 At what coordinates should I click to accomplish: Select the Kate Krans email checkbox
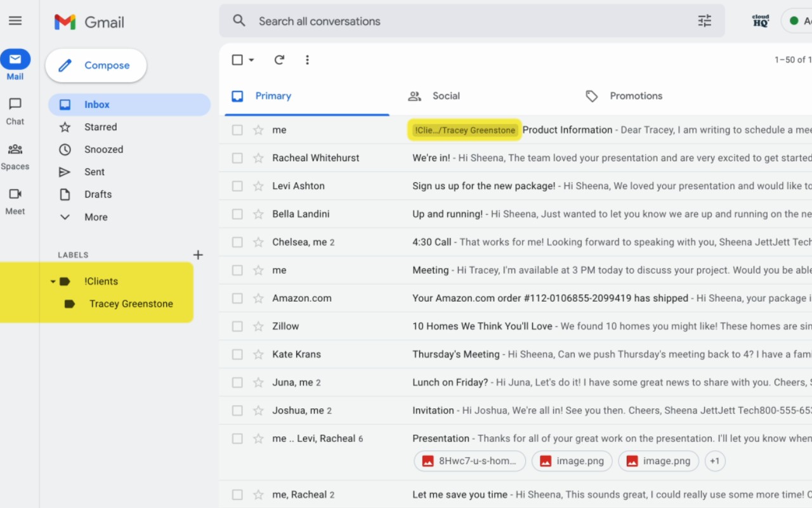coord(237,354)
